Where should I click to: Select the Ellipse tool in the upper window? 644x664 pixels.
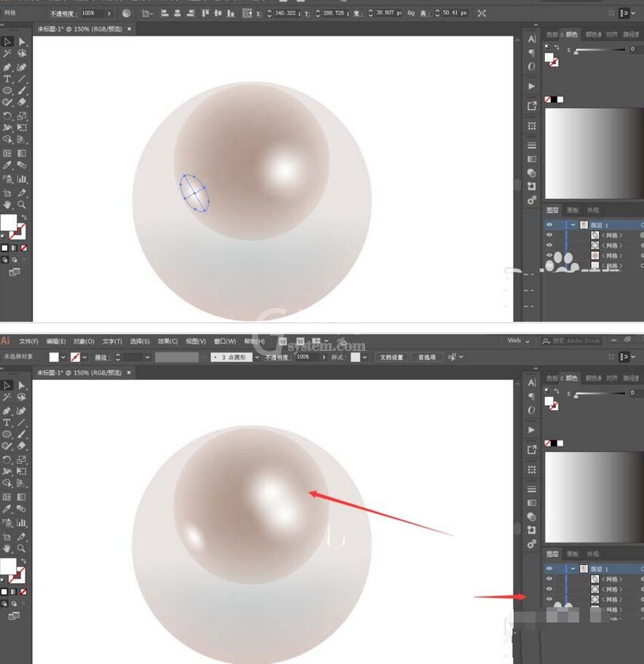tap(7, 90)
